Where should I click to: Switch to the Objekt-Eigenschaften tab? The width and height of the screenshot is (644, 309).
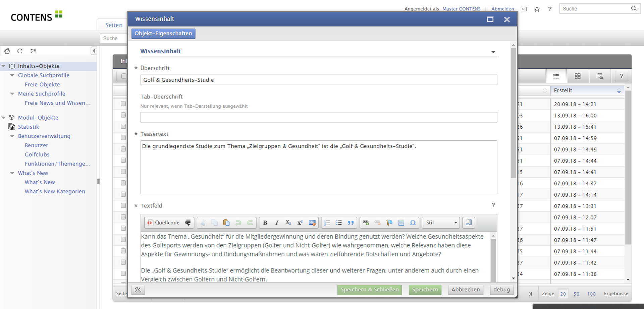[163, 34]
